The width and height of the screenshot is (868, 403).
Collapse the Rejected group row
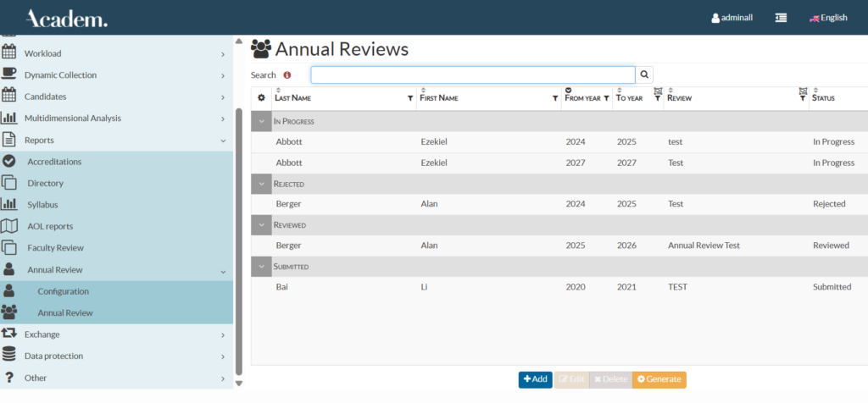point(261,184)
